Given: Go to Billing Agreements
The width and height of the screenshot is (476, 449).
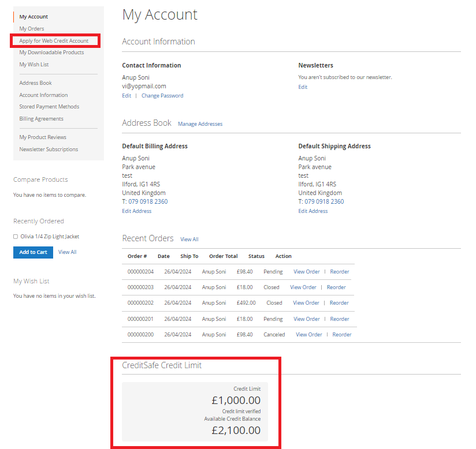Looking at the screenshot, I should click(x=41, y=119).
